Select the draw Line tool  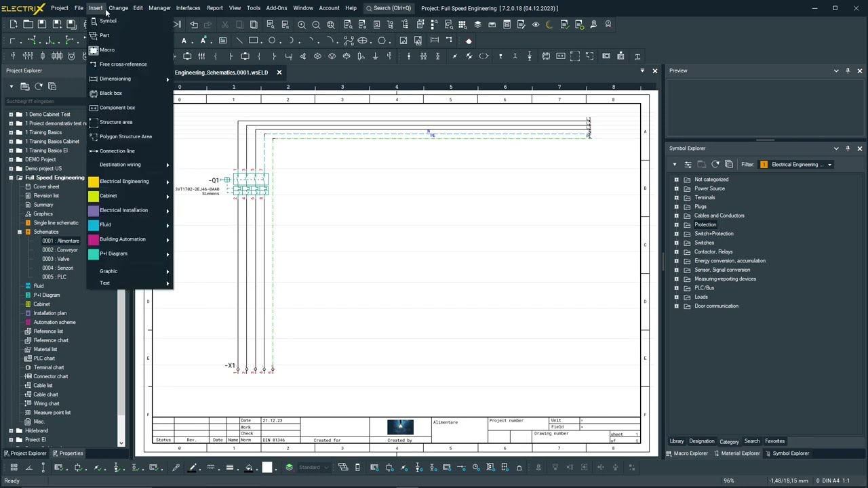point(239,41)
